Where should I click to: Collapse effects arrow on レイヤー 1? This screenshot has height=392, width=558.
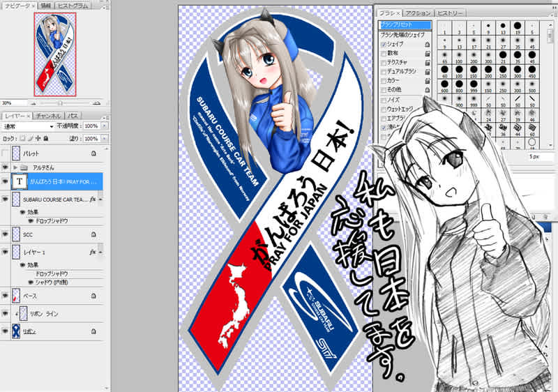(100, 252)
